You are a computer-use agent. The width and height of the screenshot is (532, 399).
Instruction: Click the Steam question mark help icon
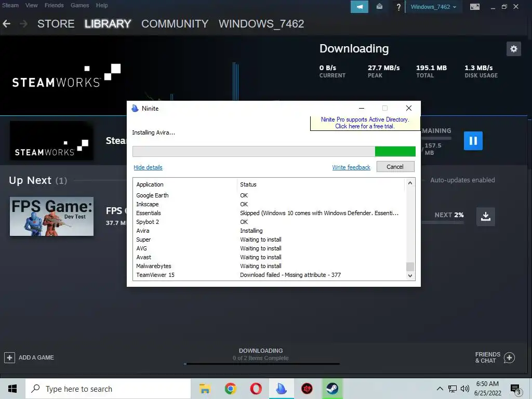click(x=398, y=7)
